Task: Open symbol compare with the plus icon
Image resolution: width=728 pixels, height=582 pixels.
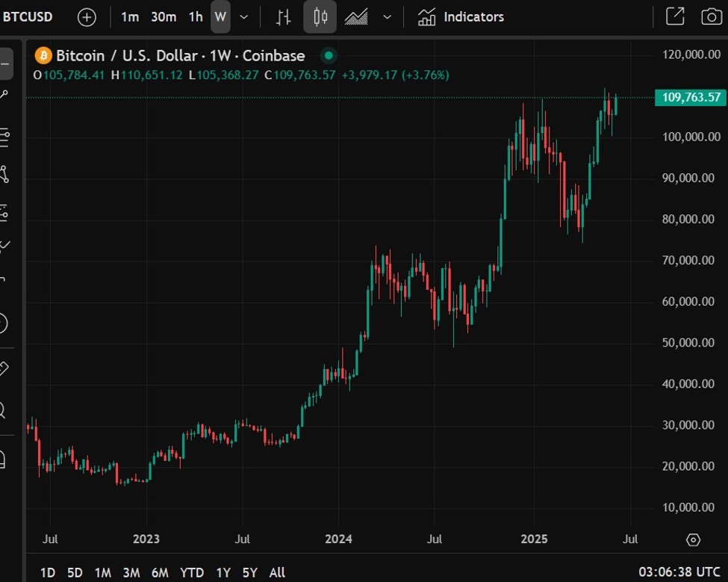Action: coord(86,16)
